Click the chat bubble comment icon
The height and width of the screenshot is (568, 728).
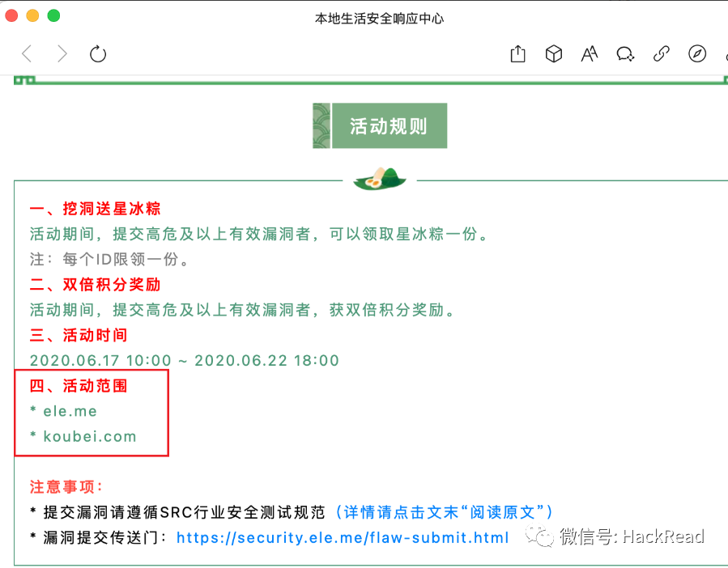tap(625, 54)
